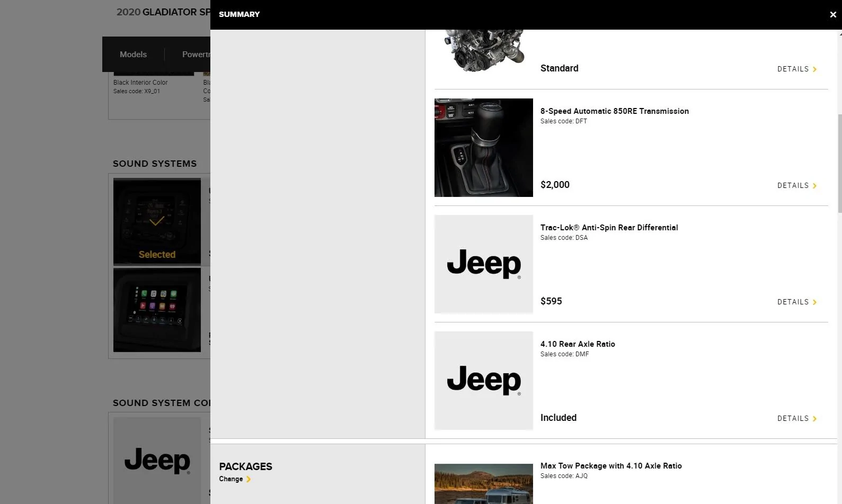The image size is (842, 504).
Task: Open details for the Standard engine
Action: (797, 69)
